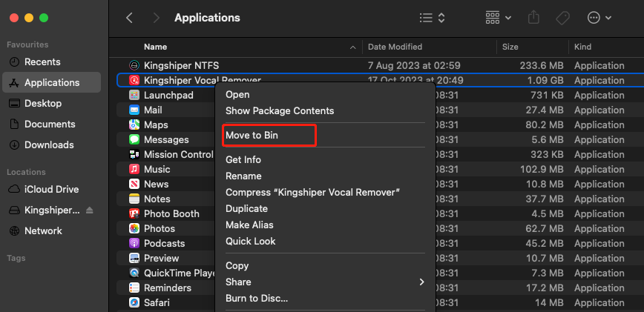This screenshot has width=644, height=312.
Task: Click the Preview app icon
Action: pyautogui.click(x=134, y=259)
